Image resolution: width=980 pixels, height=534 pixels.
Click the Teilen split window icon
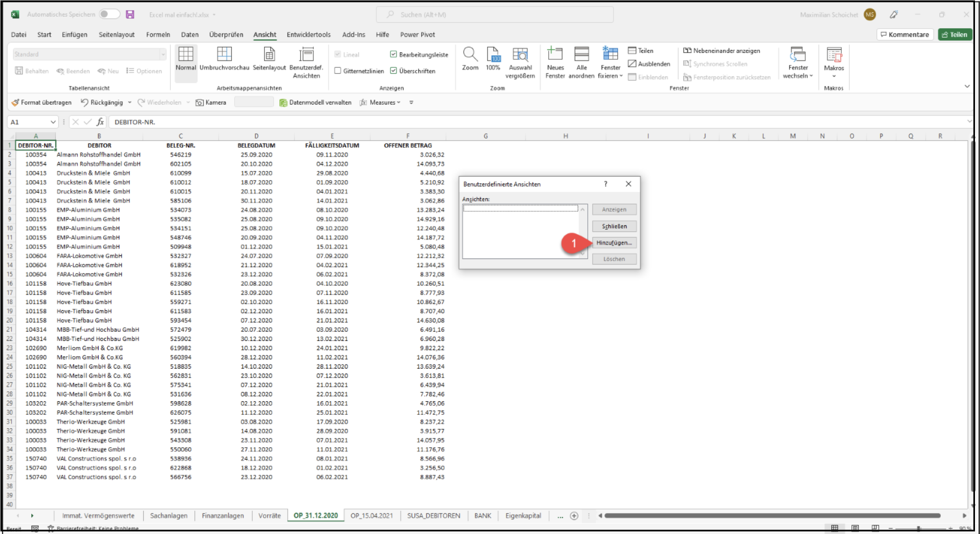point(632,51)
